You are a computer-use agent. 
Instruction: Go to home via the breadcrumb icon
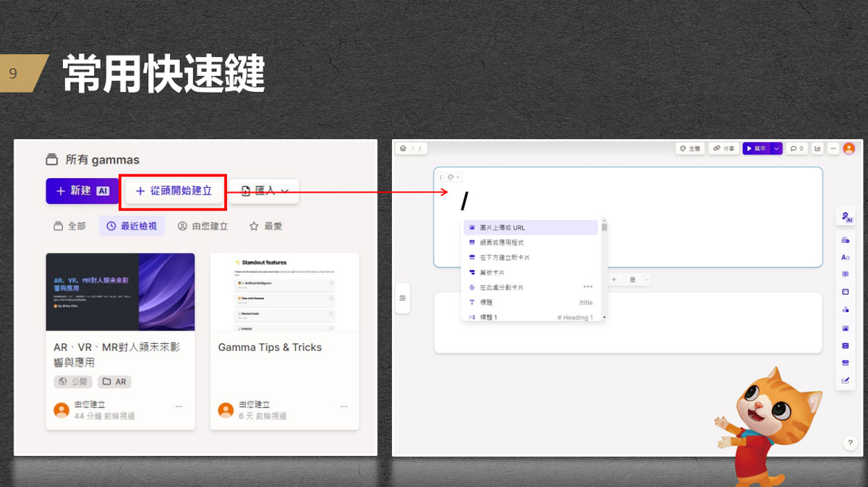coord(403,148)
